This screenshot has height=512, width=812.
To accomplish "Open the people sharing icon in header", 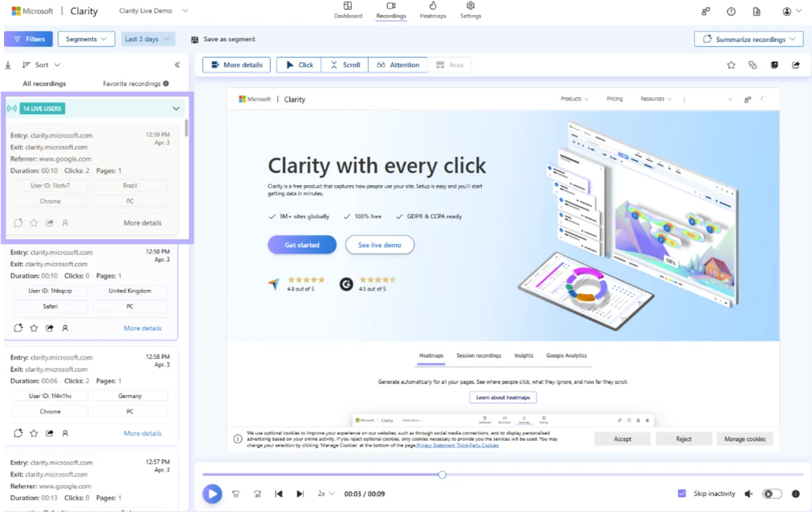I will tap(706, 11).
